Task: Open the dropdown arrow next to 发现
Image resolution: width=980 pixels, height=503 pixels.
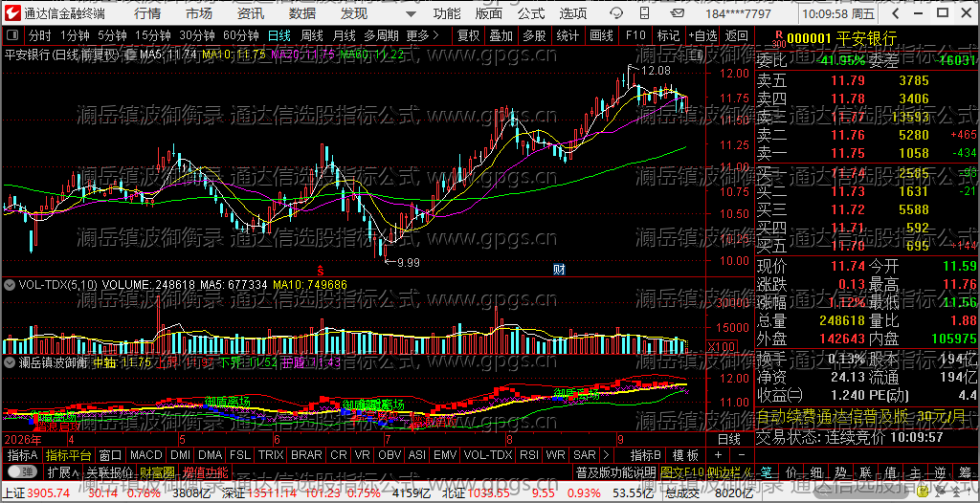Action: pyautogui.click(x=410, y=13)
